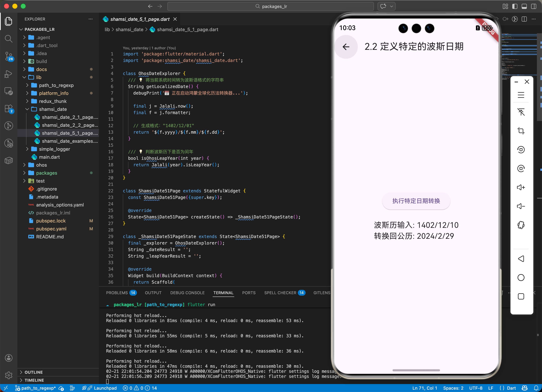Image resolution: width=542 pixels, height=392 pixels.
Task: Open the Manage gear icon
Action: click(9, 375)
